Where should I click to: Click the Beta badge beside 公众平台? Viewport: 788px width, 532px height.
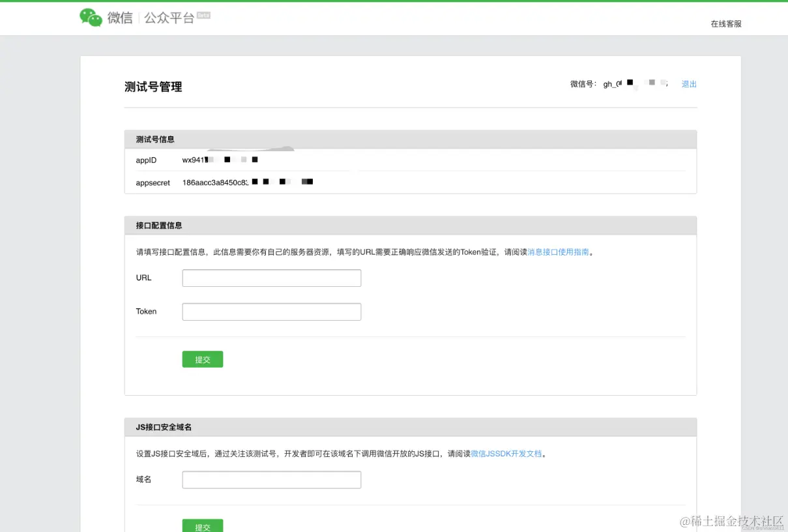point(203,15)
